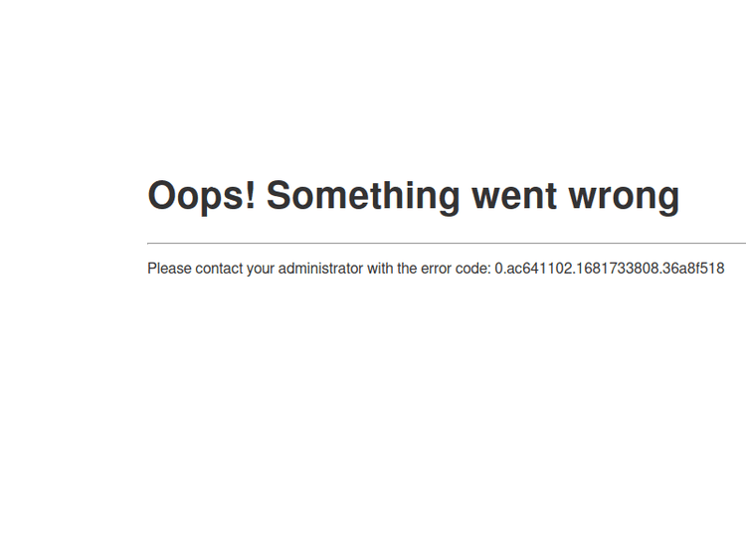This screenshot has width=746, height=560.
Task: Click the "ac641102" segment of the error code
Action: pyautogui.click(x=538, y=269)
